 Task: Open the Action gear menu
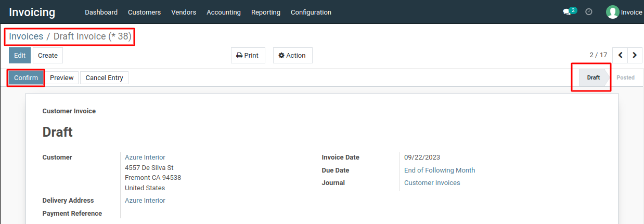292,56
